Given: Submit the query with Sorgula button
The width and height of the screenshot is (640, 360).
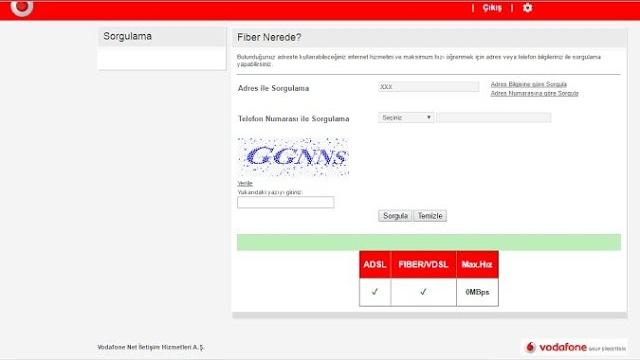Looking at the screenshot, I should tap(395, 216).
